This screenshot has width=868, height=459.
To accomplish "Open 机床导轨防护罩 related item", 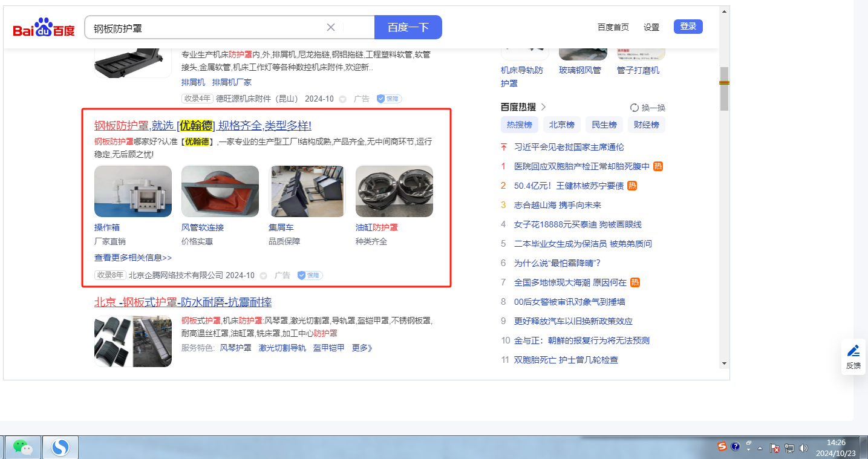I will coord(522,76).
